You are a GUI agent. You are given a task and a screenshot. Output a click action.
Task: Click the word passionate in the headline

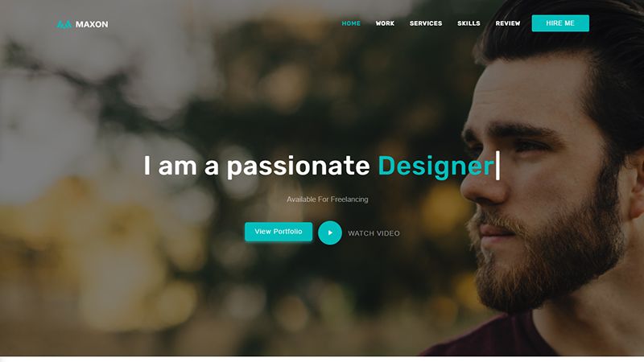(x=298, y=167)
